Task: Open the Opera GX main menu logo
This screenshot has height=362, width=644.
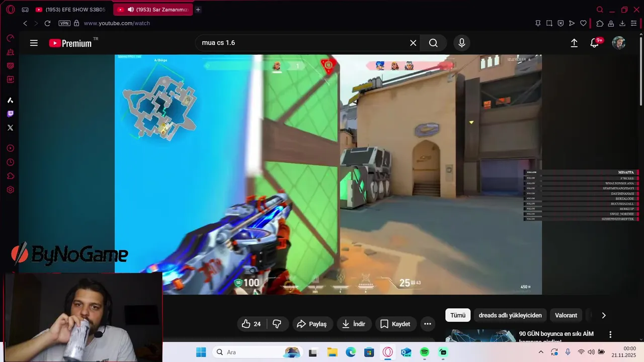Action: point(10,10)
